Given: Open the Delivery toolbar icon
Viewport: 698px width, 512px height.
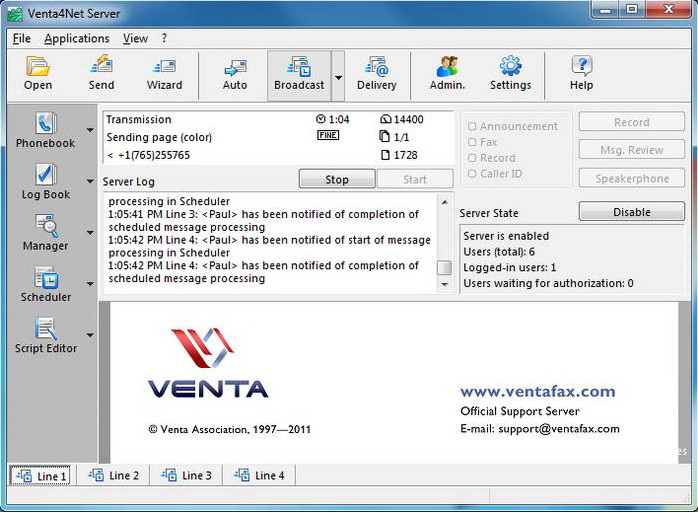Looking at the screenshot, I should (377, 67).
